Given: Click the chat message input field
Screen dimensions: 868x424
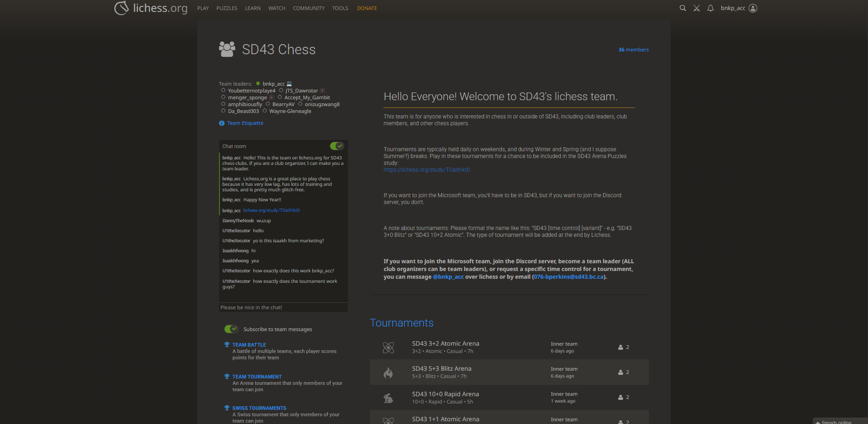Looking at the screenshot, I should [x=283, y=307].
